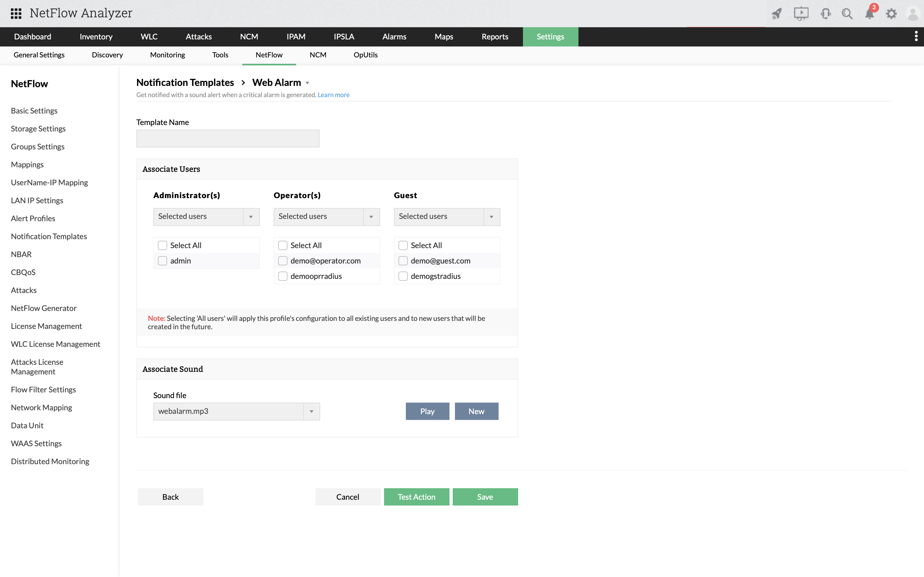Viewport: 924px width, 577px height.
Task: Open the user profile avatar
Action: point(913,14)
